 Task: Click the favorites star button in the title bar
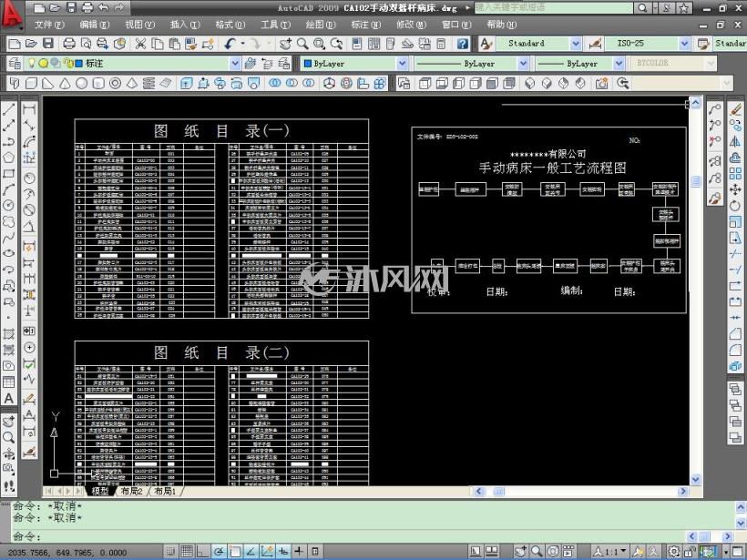[x=683, y=7]
